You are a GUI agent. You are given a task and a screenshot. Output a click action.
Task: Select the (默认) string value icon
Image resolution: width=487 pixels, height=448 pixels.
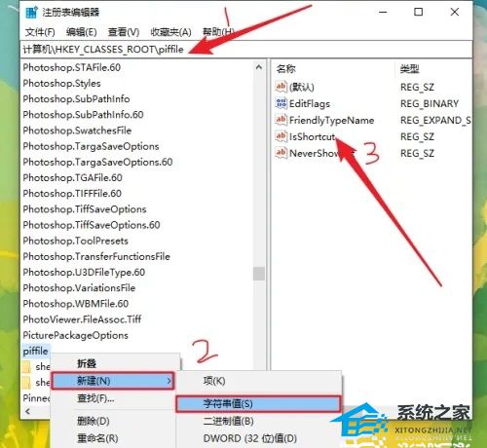pos(281,87)
